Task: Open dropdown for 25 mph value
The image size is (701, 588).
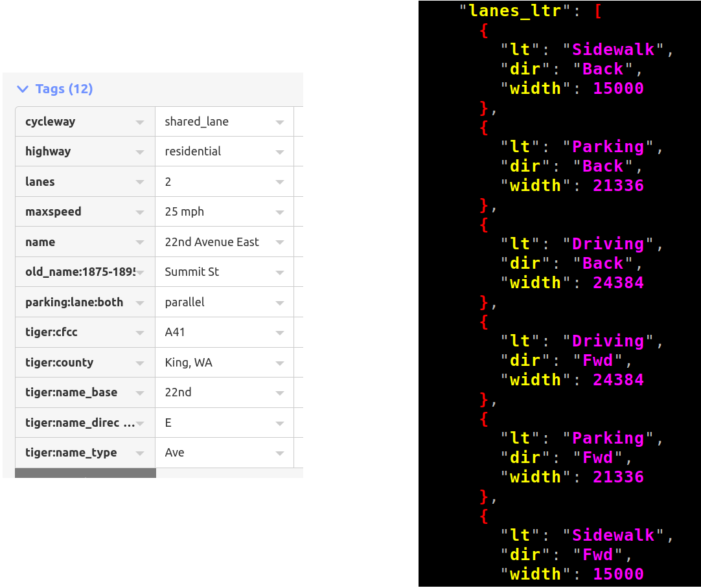Action: pyautogui.click(x=280, y=212)
